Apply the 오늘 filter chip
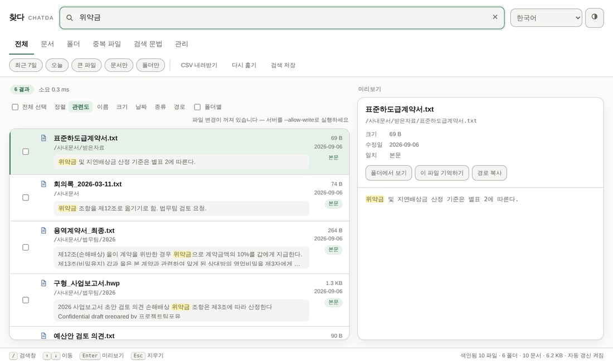This screenshot has height=364, width=613. [x=57, y=65]
